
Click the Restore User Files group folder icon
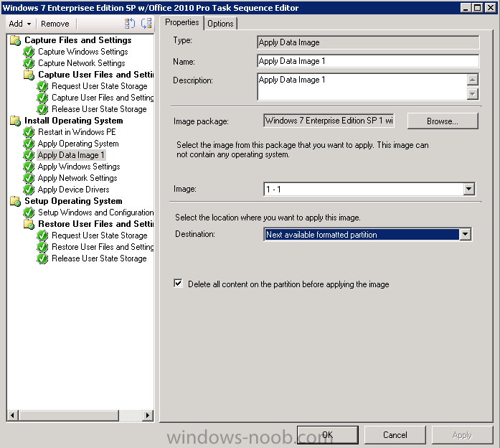(29, 224)
